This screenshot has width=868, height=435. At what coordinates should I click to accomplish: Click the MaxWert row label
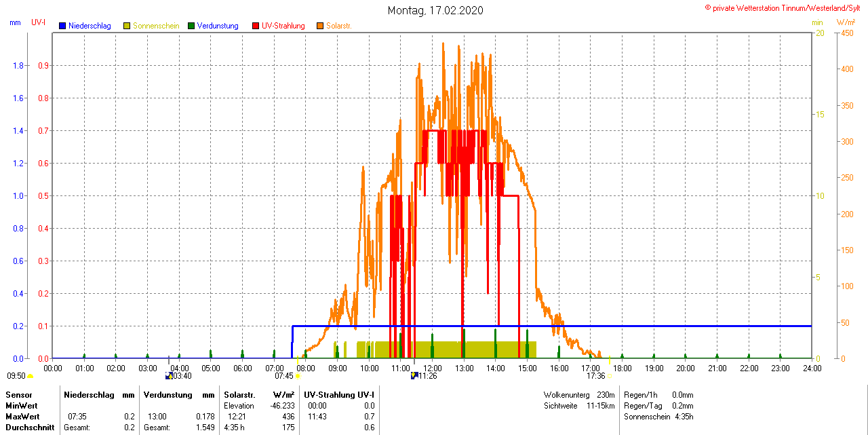pyautogui.click(x=23, y=416)
